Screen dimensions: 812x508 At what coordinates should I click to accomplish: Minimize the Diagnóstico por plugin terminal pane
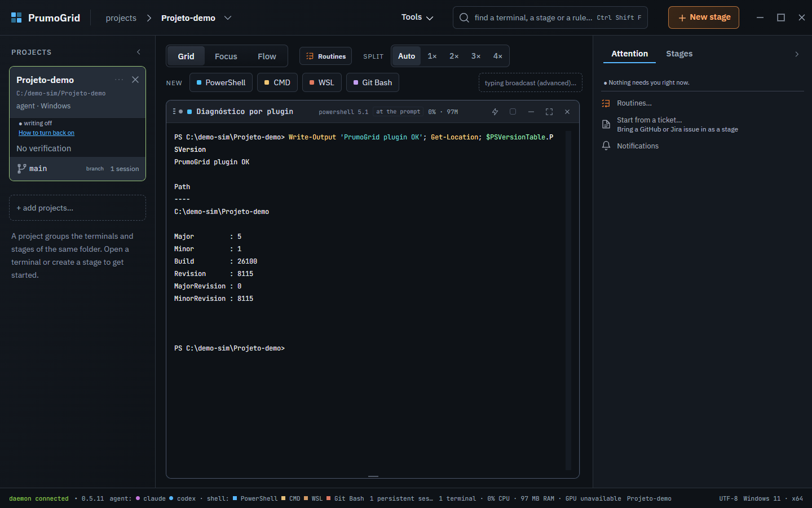pyautogui.click(x=531, y=112)
